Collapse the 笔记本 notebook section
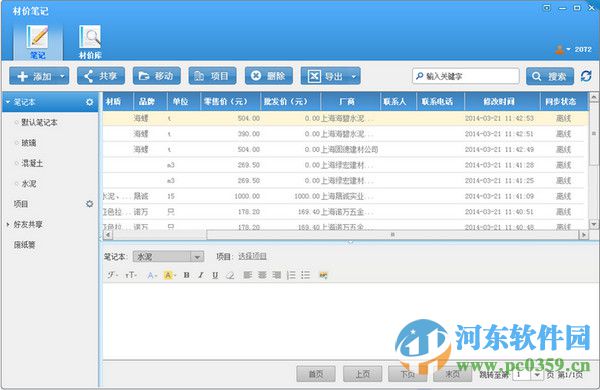The image size is (600, 390). pyautogui.click(x=8, y=102)
